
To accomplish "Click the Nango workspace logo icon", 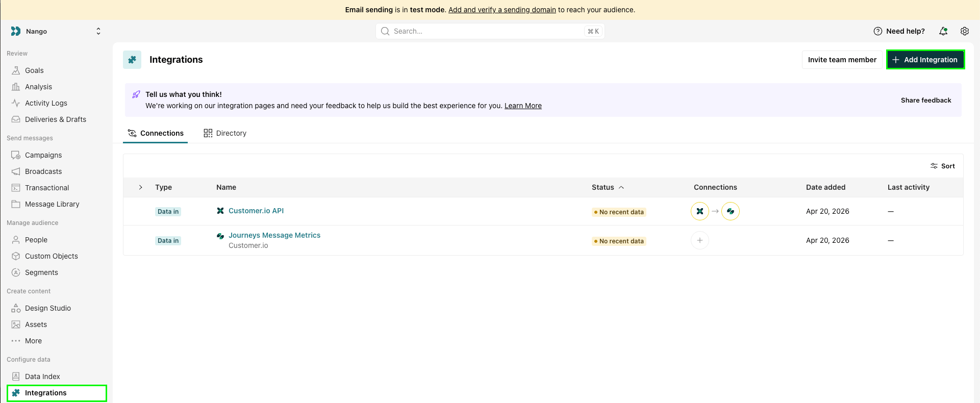I will click(16, 31).
